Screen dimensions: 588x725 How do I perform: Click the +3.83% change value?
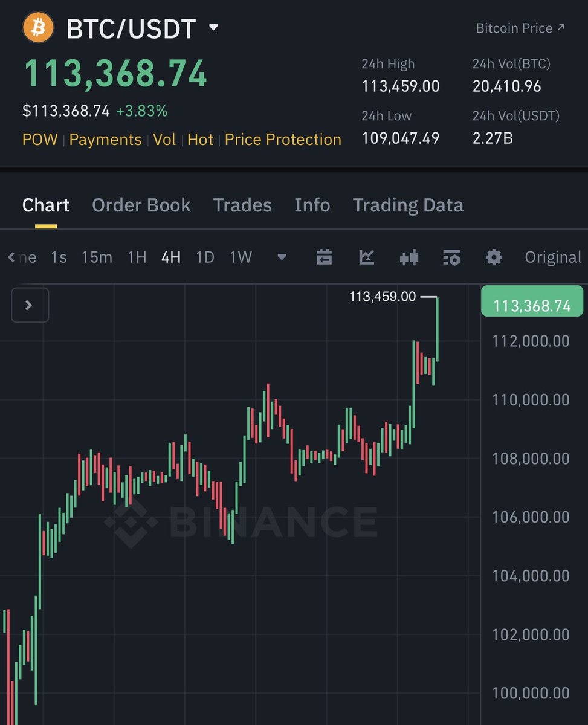tap(142, 111)
